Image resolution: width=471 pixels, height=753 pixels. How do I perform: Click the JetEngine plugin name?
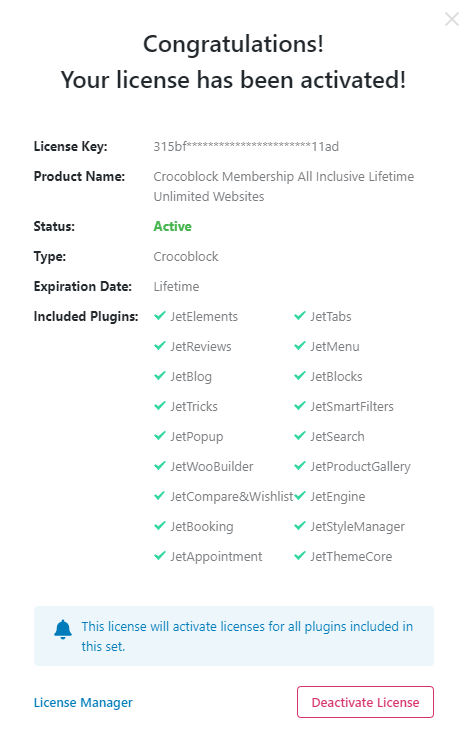[338, 497]
